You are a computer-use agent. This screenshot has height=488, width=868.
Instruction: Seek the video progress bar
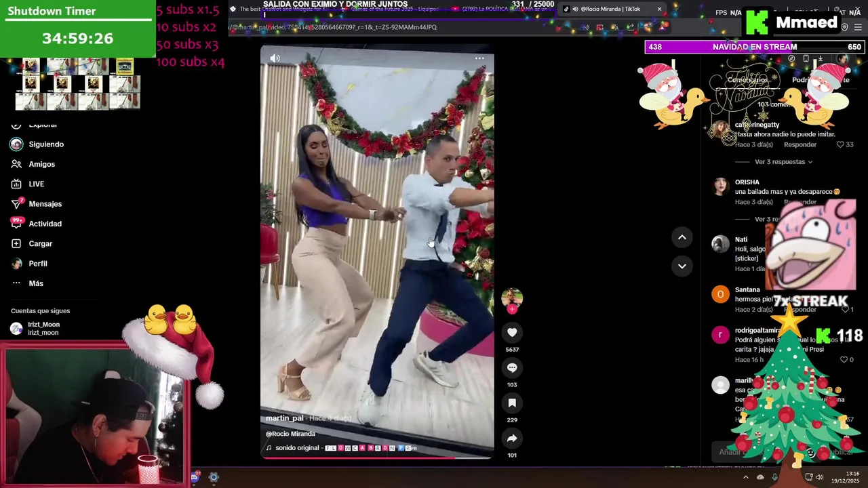click(377, 457)
